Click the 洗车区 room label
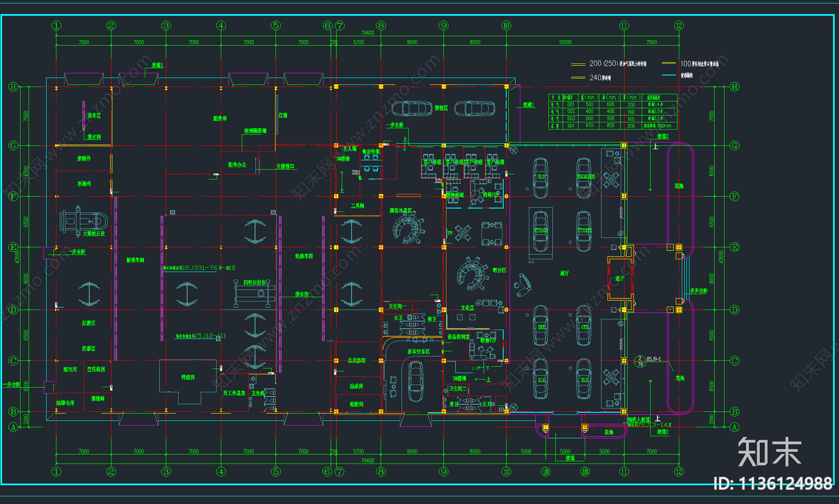 (94, 116)
